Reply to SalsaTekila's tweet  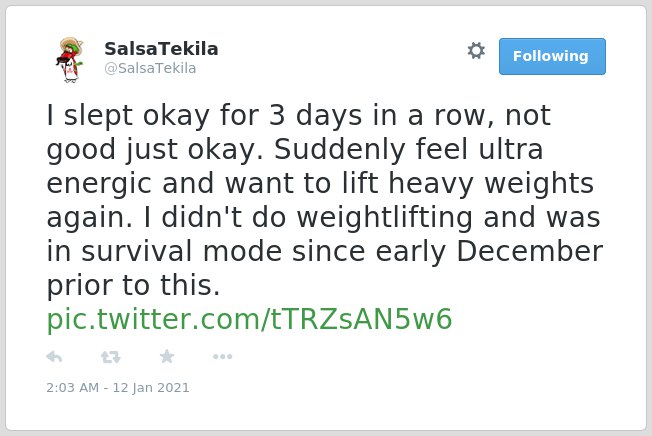(x=54, y=357)
